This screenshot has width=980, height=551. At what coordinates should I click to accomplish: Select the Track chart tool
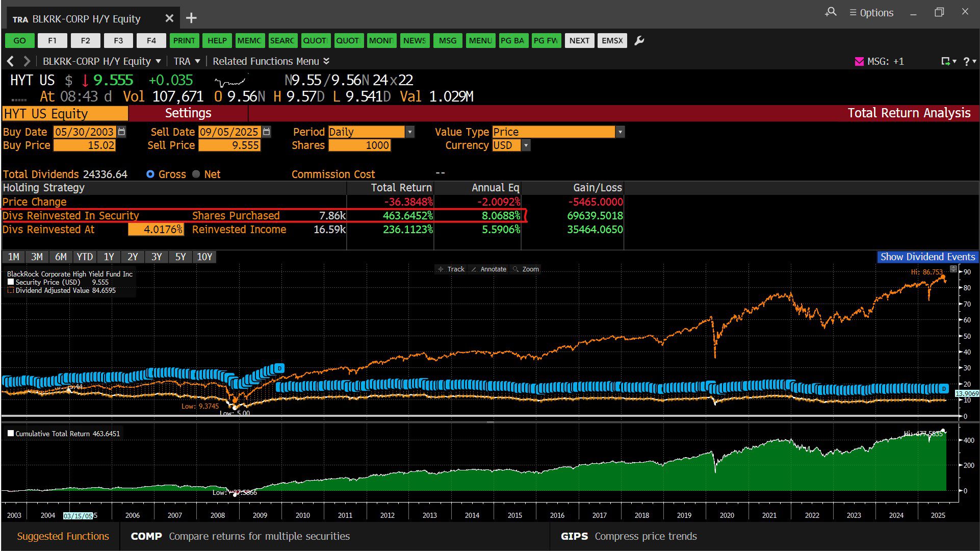(x=451, y=269)
